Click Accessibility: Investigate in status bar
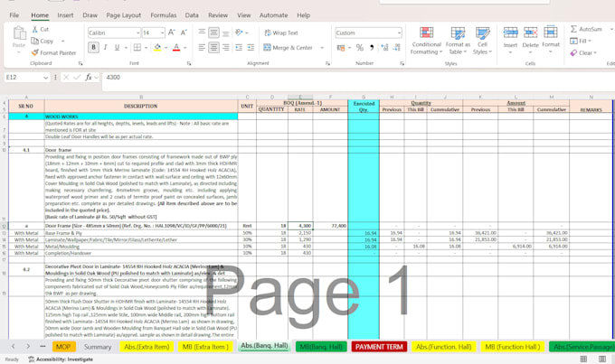This screenshot has width=615, height=364. point(61,359)
